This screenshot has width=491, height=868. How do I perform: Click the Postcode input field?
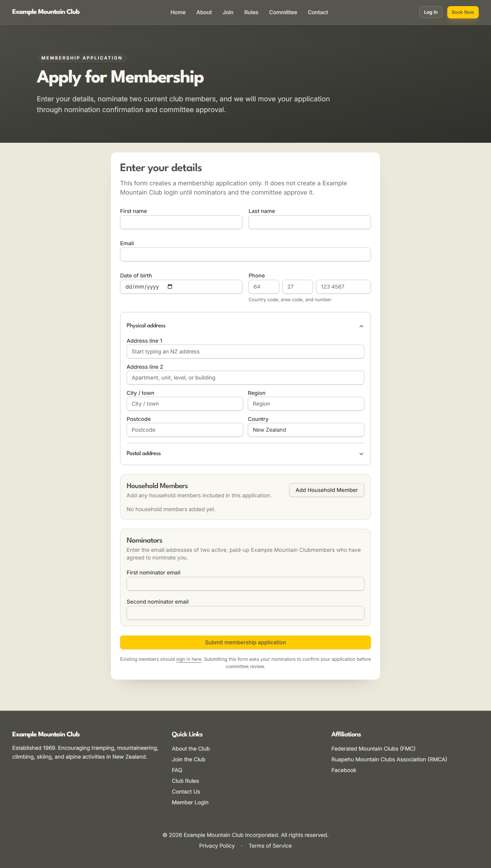[185, 430]
